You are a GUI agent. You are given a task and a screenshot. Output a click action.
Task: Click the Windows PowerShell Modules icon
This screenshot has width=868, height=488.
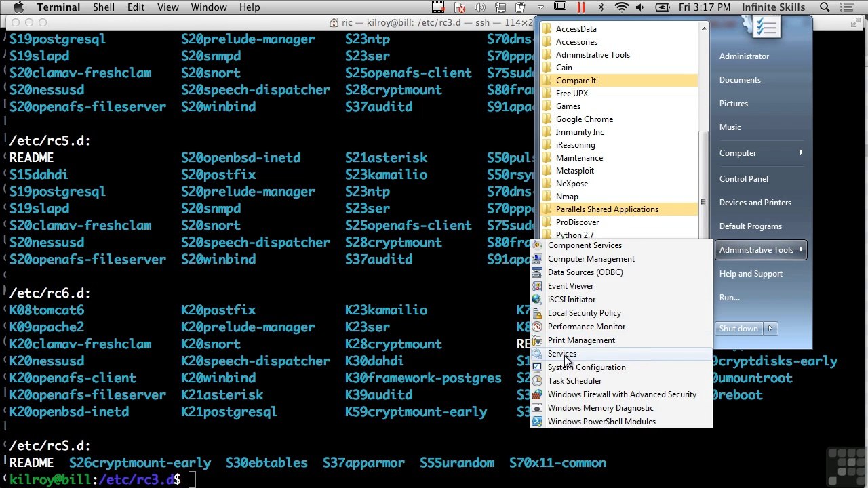[x=537, y=422]
